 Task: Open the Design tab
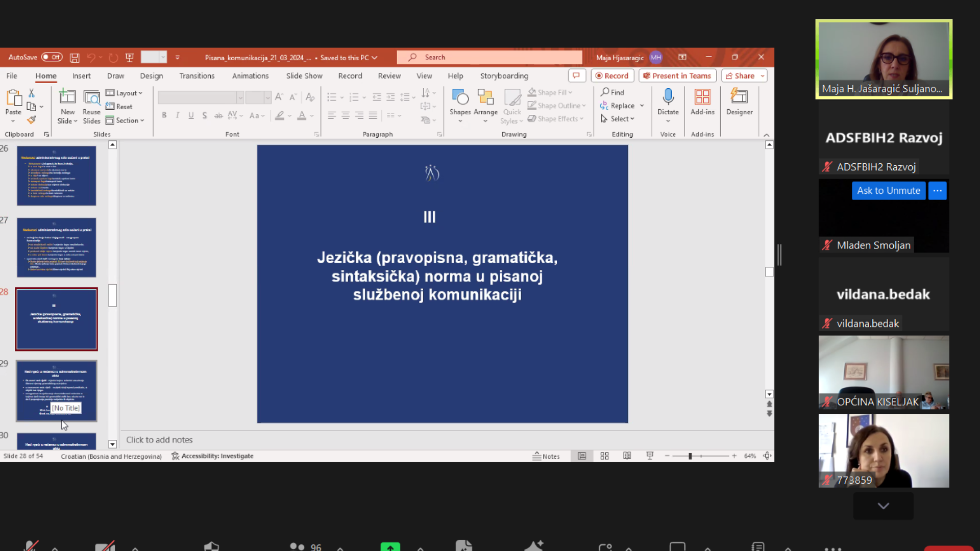[152, 76]
